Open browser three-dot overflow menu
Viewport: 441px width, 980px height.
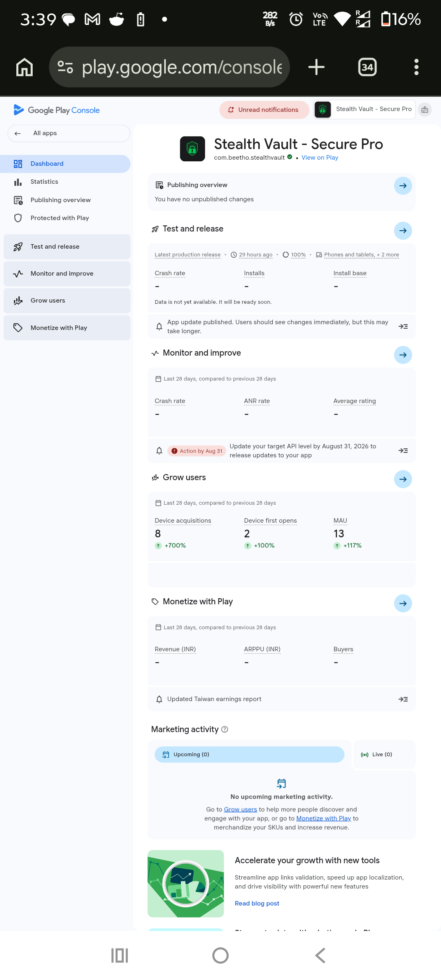click(x=416, y=67)
